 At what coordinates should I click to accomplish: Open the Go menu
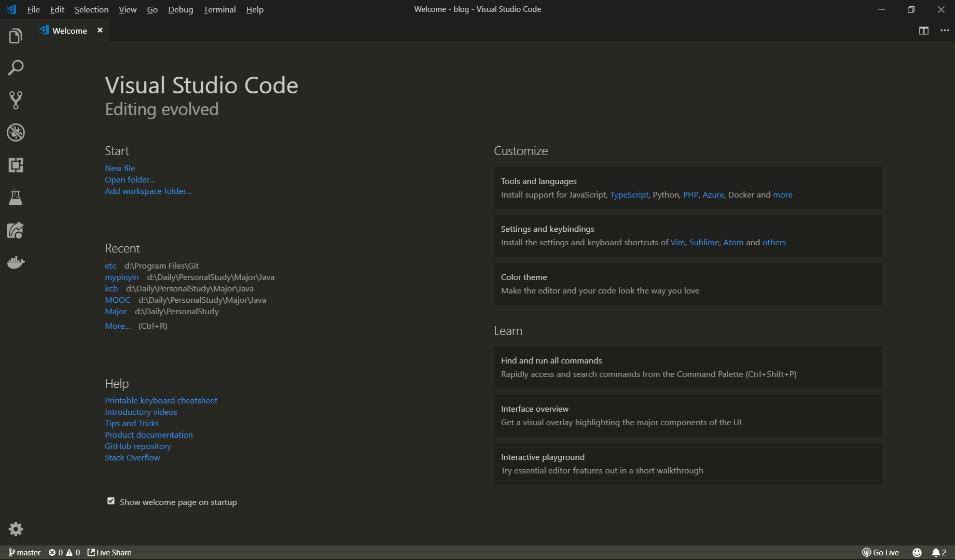coord(152,9)
